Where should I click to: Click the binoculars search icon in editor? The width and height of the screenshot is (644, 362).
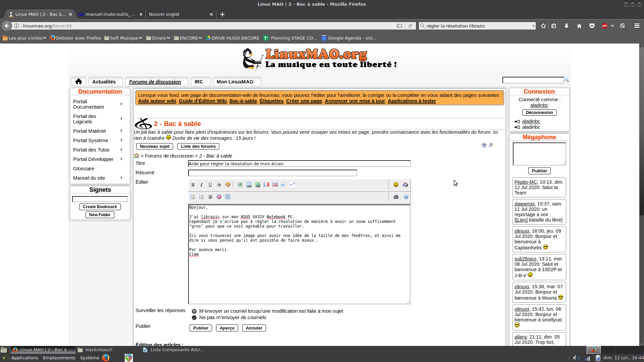pos(396,197)
